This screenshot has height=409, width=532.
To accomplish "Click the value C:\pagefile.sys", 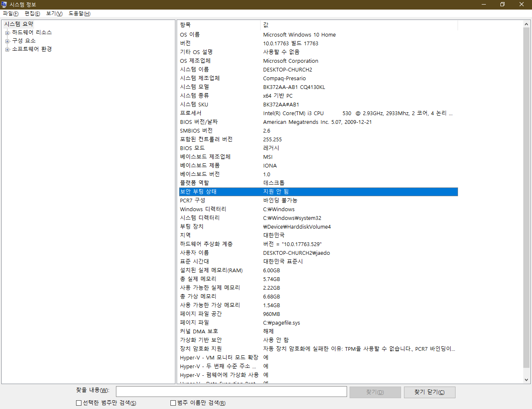I will [281, 323].
